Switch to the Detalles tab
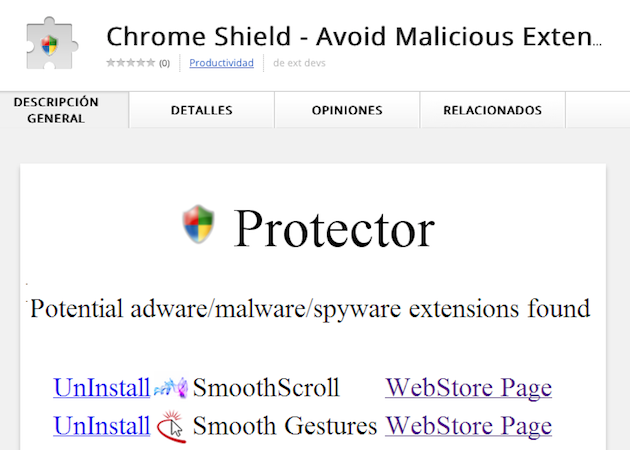Image resolution: width=630 pixels, height=450 pixels. 201,110
